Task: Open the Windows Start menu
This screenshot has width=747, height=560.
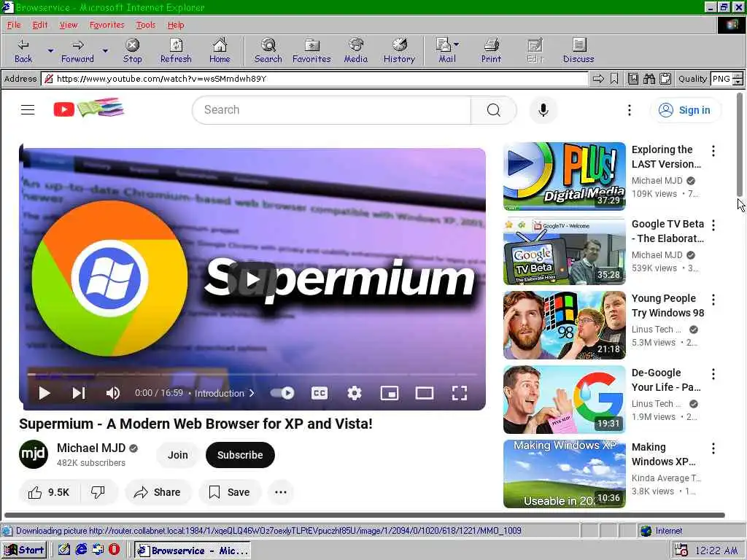Action: click(x=24, y=551)
